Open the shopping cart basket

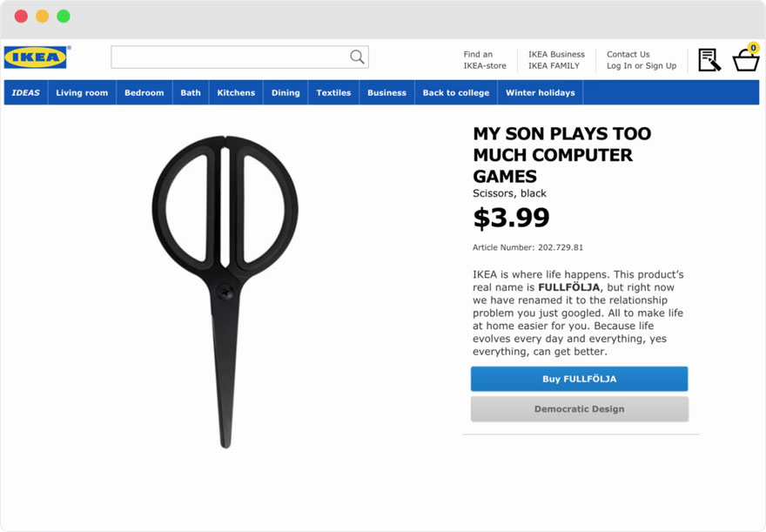(x=746, y=59)
